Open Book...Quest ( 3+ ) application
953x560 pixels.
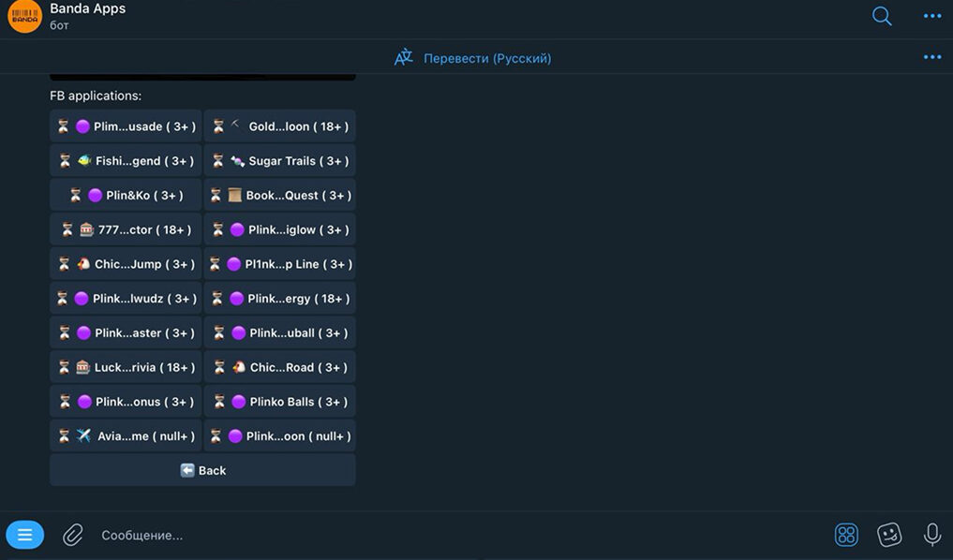click(x=279, y=195)
